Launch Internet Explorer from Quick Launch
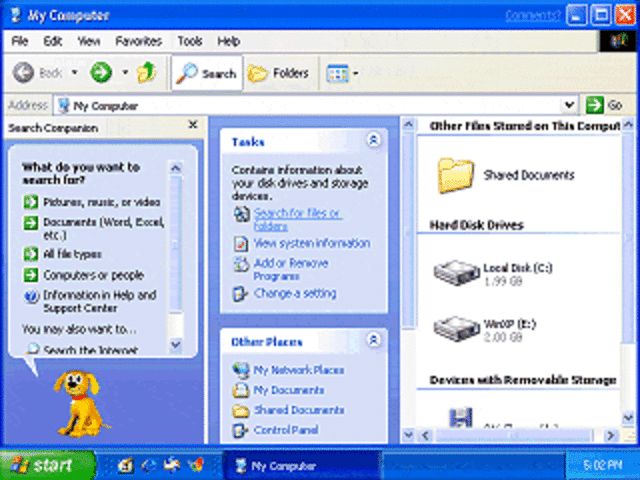The image size is (640, 480). click(149, 465)
